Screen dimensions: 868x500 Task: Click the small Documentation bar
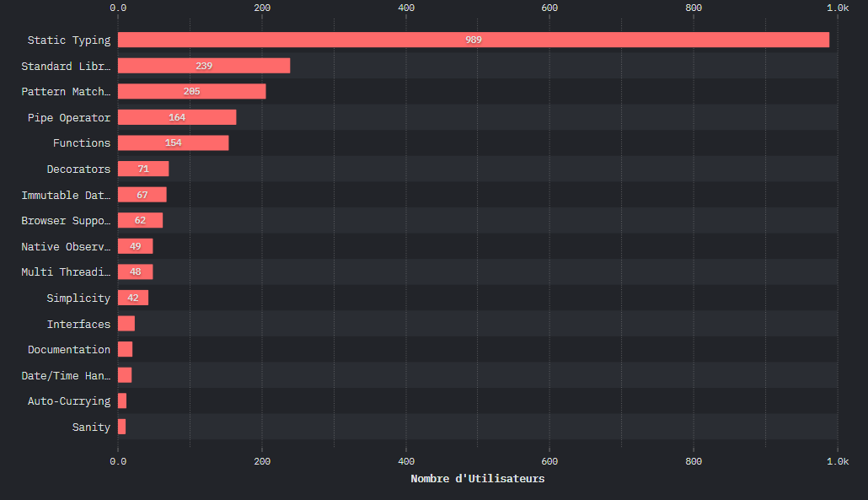125,350
